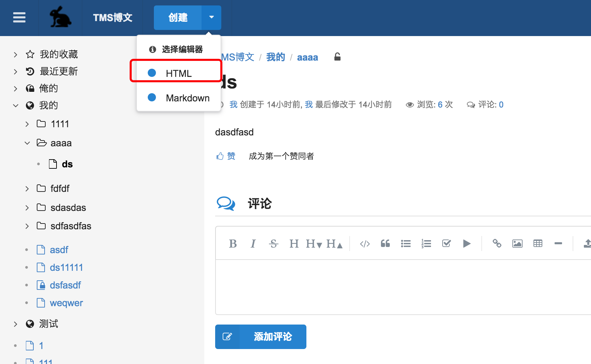This screenshot has height=364, width=591.
Task: Open the TMS博文 home link
Action: (113, 17)
